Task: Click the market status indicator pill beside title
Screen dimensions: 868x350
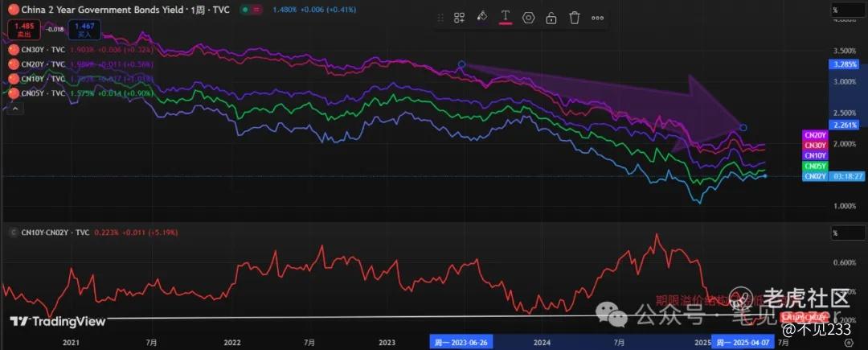Action: [252, 10]
